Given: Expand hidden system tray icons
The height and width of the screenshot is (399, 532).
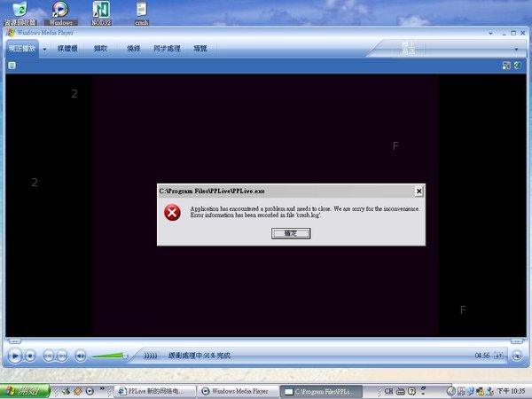Looking at the screenshot, I should coord(450,391).
